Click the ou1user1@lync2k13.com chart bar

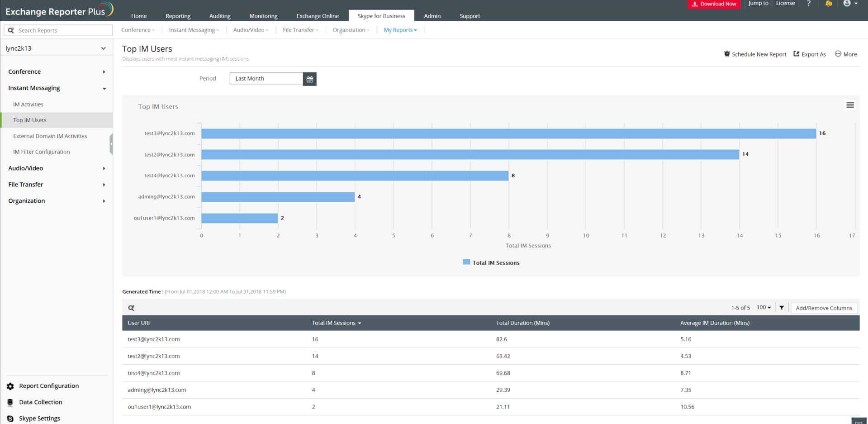240,218
